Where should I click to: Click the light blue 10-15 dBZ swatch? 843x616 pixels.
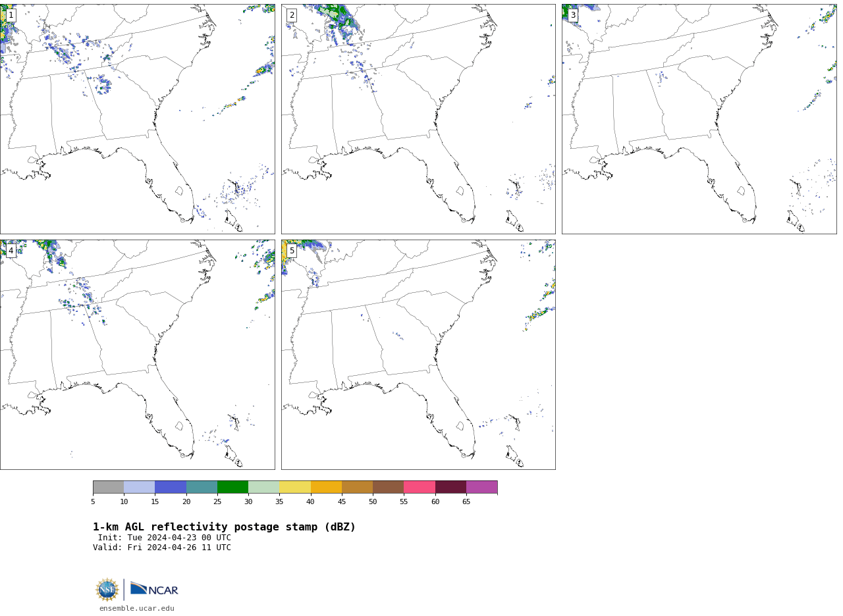coord(140,487)
